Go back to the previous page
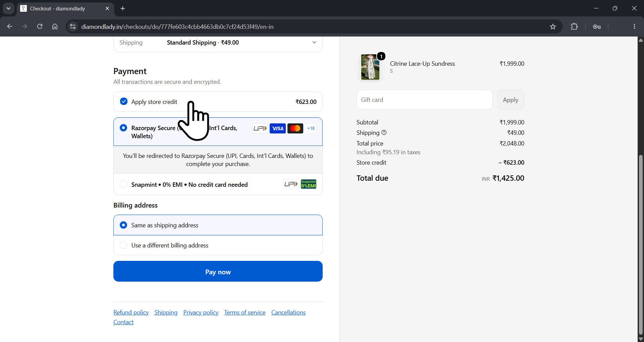The image size is (644, 342). click(9, 26)
